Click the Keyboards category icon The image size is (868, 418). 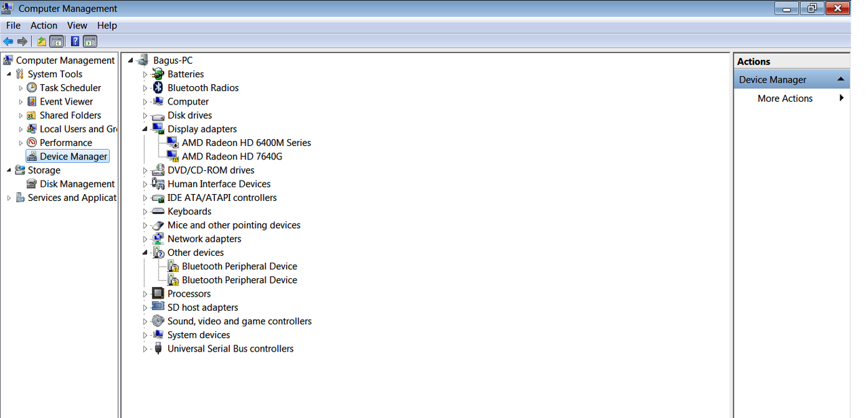tap(158, 211)
